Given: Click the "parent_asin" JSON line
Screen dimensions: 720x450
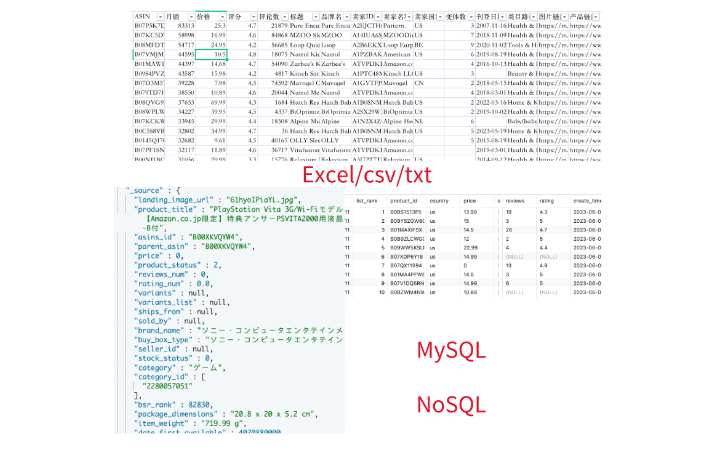Looking at the screenshot, I should [194, 247].
